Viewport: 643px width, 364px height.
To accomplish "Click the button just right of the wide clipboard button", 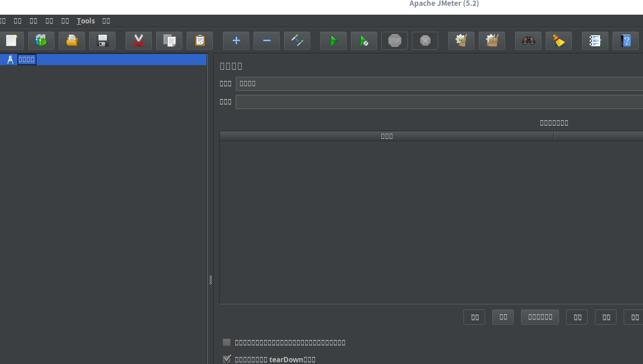I will (x=577, y=317).
